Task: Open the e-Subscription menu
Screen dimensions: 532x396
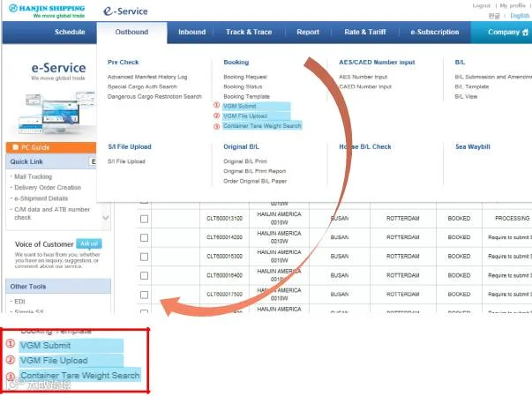Action: coord(434,32)
